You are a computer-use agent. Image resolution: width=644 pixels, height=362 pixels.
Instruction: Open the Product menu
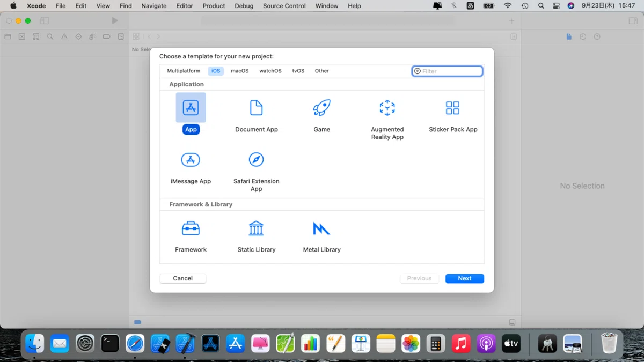[214, 6]
